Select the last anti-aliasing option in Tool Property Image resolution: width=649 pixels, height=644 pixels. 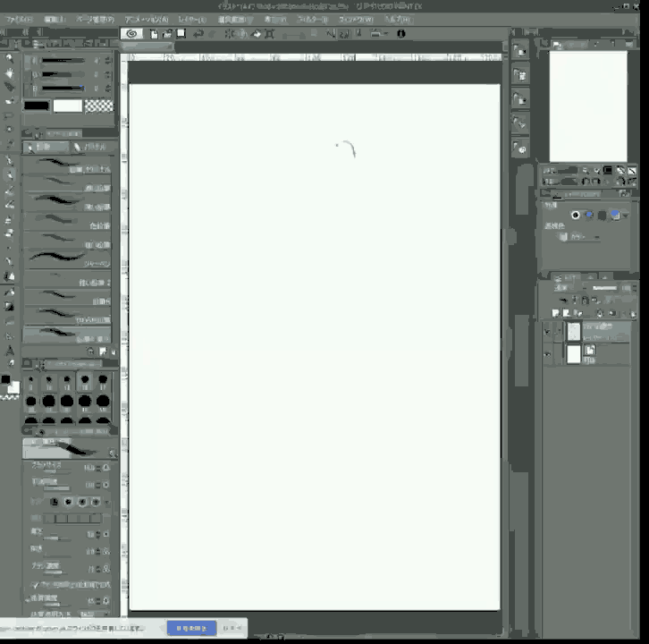(x=96, y=502)
